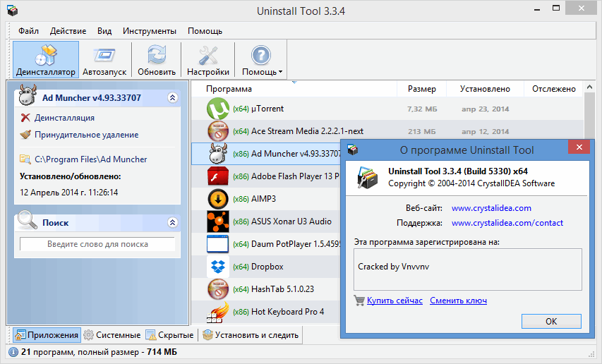This screenshot has height=364, width=602.
Task: Click the ASUS Xonar U3 Audio icon
Action: 217,222
